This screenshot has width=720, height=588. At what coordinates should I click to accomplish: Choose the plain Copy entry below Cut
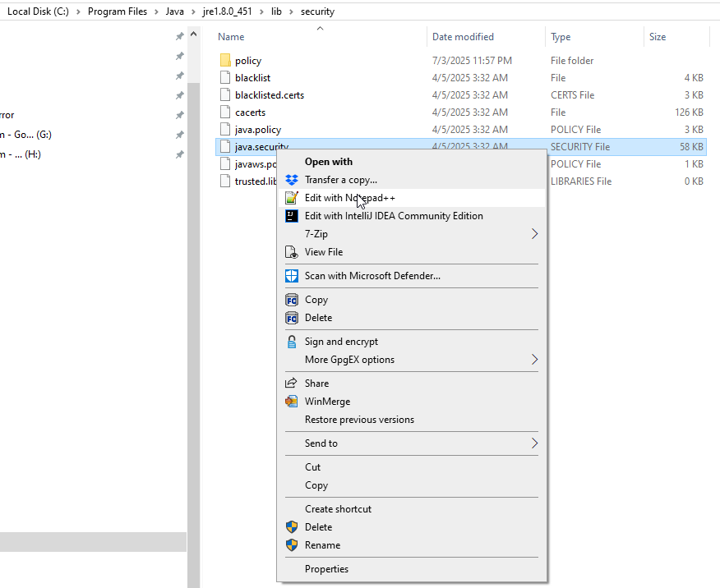tap(412, 485)
